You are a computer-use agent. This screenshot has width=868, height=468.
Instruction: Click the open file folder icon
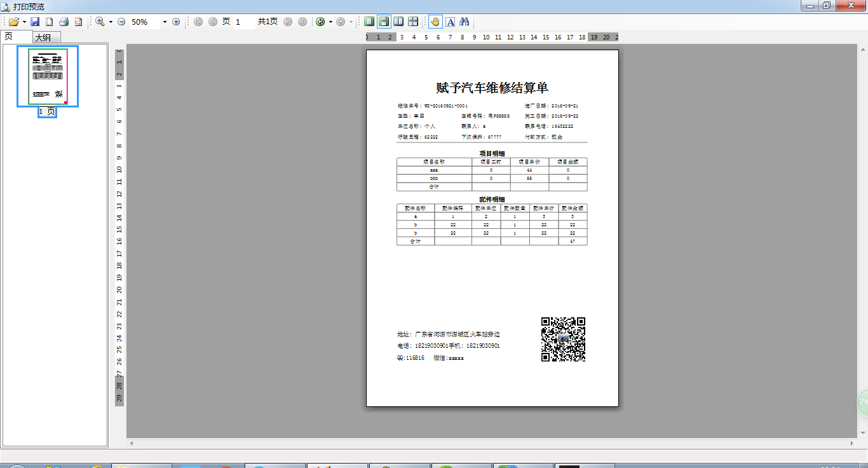pos(13,22)
